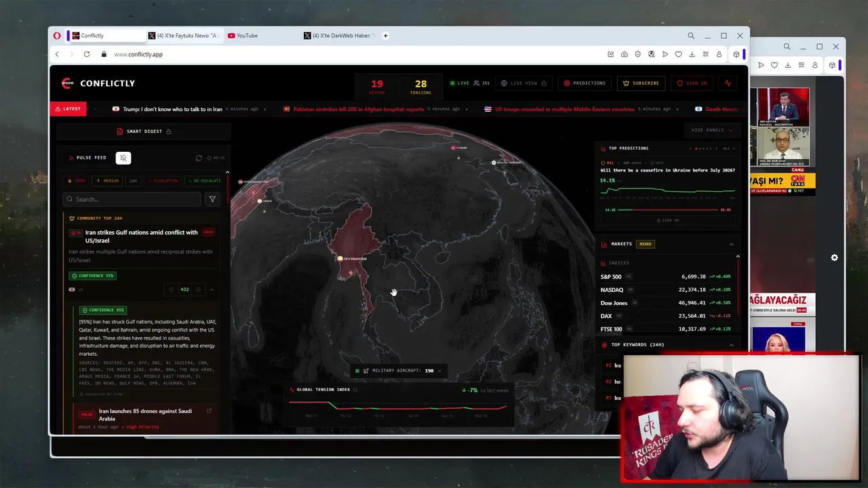Open external link for Iran drones story
Screen dimensions: 868x488
tap(209, 411)
